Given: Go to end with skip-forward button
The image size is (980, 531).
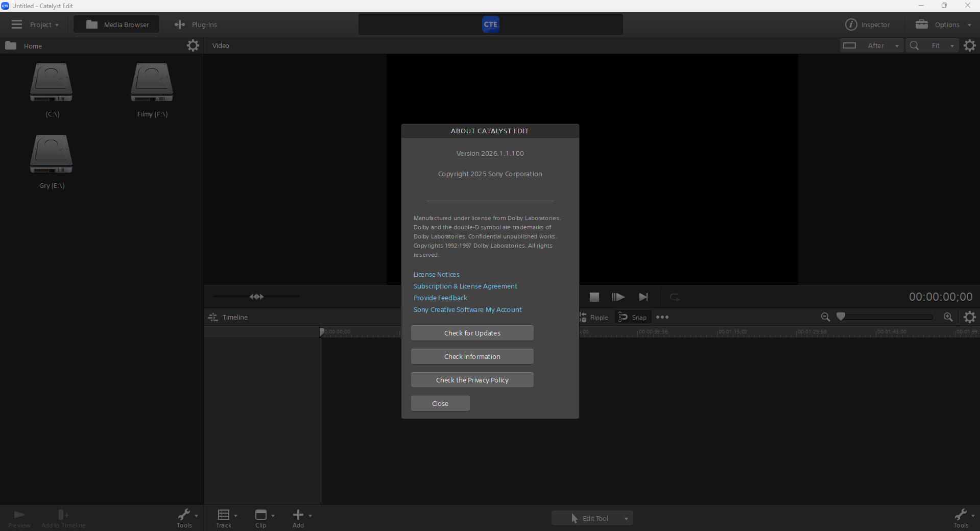Looking at the screenshot, I should (x=643, y=297).
